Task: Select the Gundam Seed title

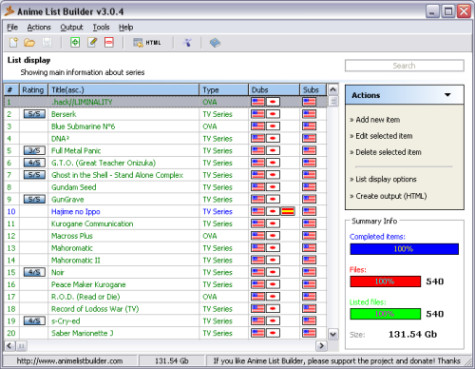Action: (74, 187)
